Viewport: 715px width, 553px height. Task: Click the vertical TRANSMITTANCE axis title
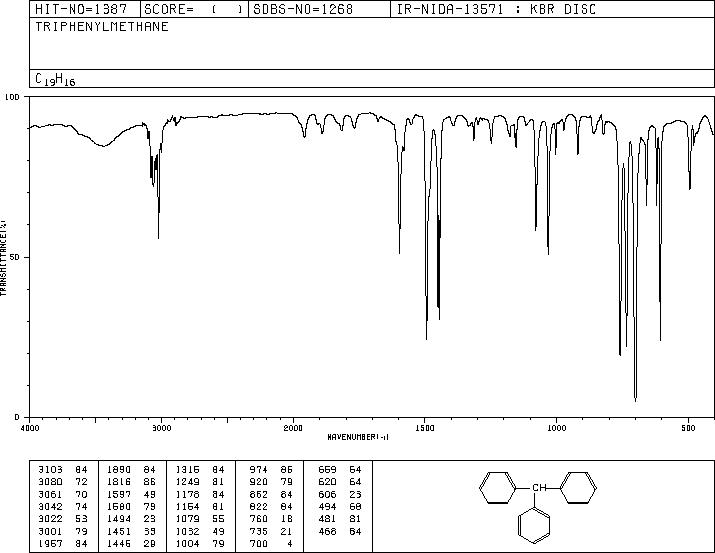tap(3, 258)
